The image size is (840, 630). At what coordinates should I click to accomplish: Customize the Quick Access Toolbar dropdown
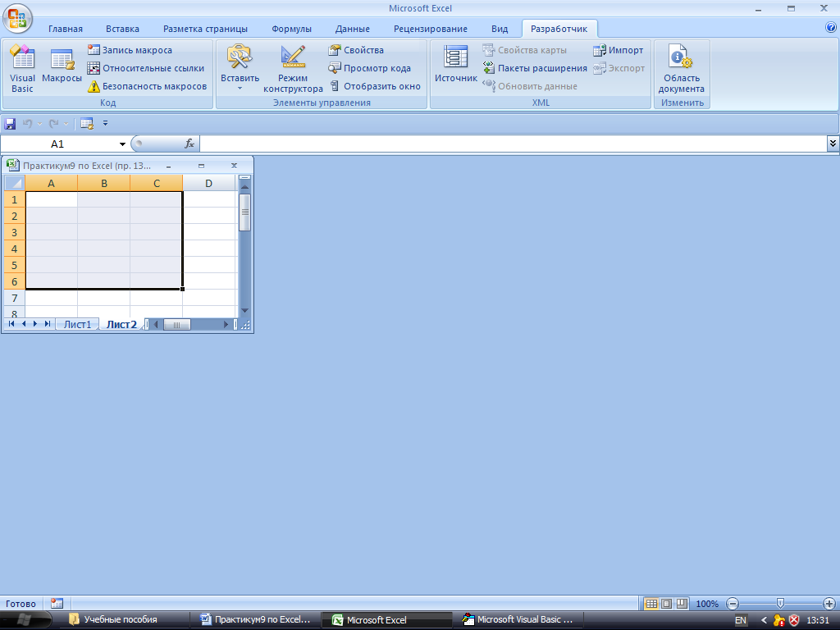pyautogui.click(x=105, y=123)
